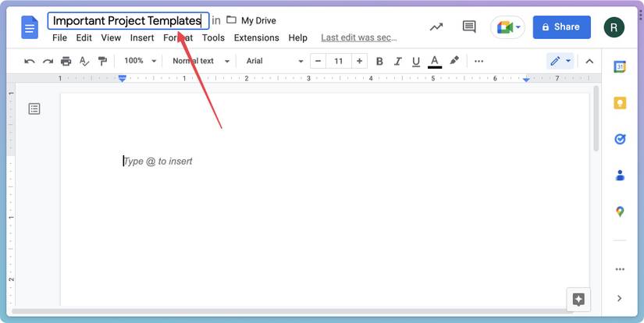Open the Insert menu
Viewport: 644px width, 323px height.
point(142,37)
